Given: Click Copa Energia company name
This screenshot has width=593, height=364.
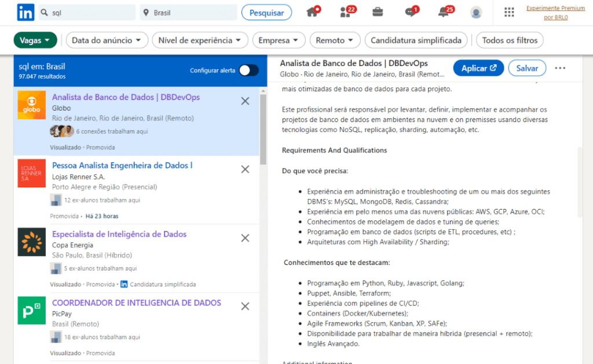Looking at the screenshot, I should (x=72, y=245).
